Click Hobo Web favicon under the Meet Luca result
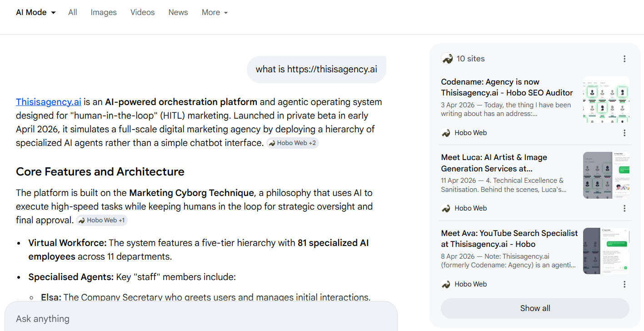Screen dimensions: 644x331 coord(446,208)
